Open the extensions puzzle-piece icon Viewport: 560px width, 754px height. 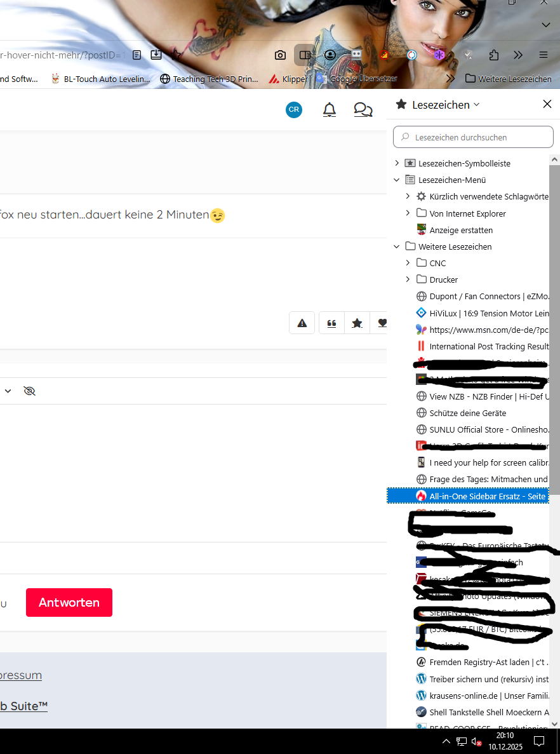(494, 55)
